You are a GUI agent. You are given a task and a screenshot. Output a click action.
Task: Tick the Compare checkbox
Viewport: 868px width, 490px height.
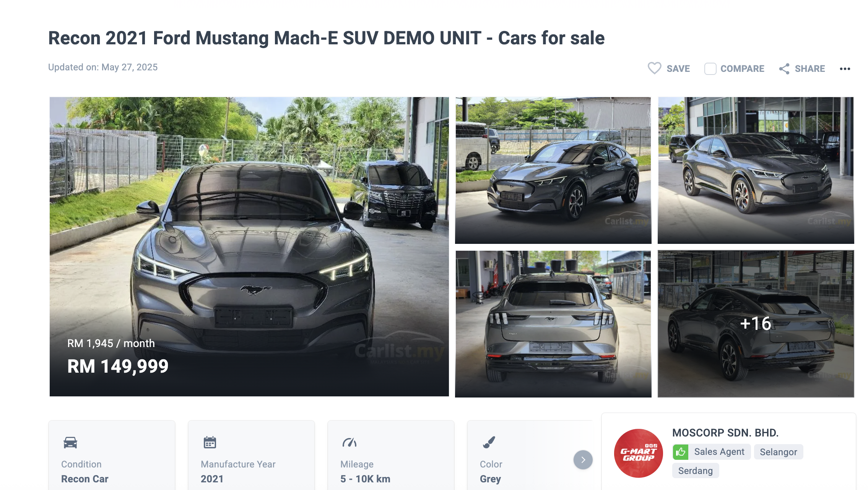(x=710, y=69)
